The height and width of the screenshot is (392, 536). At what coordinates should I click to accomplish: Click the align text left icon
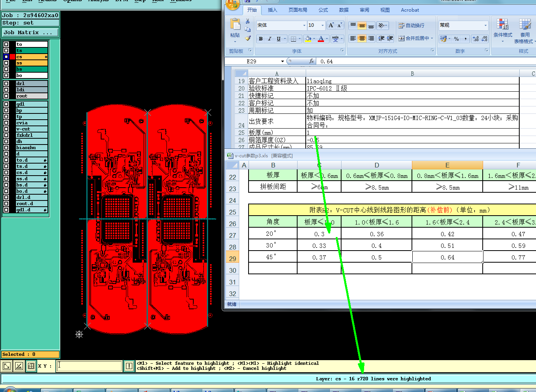pyautogui.click(x=353, y=38)
